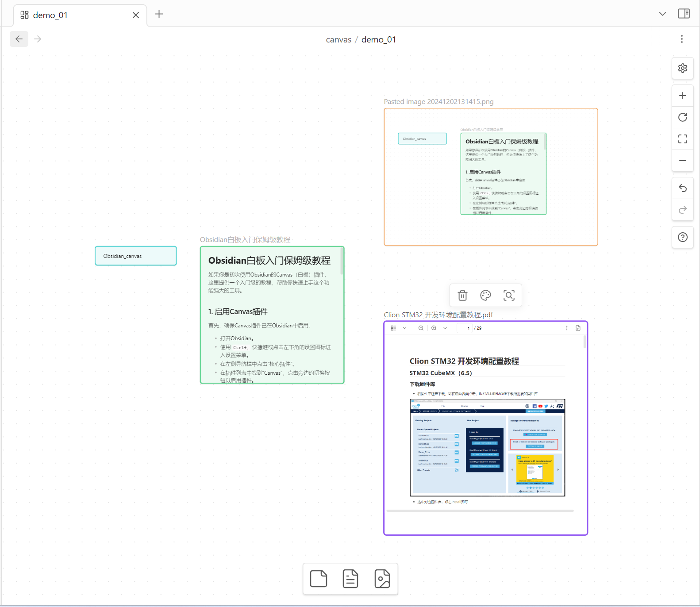Click the demo_01 breadcrumb title
The height and width of the screenshot is (607, 700).
click(x=379, y=40)
